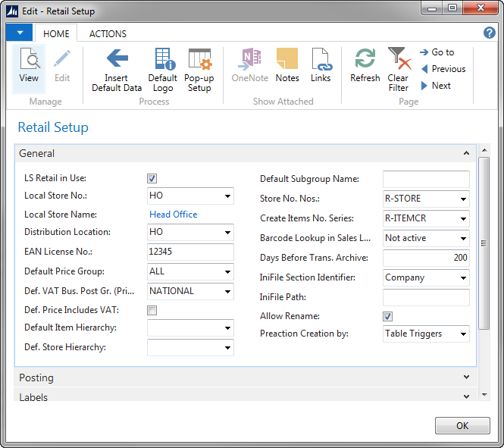Viewport: 504px width, 448px height.
Task: Enable Def. Price Includes VAT checkbox
Action: click(152, 310)
